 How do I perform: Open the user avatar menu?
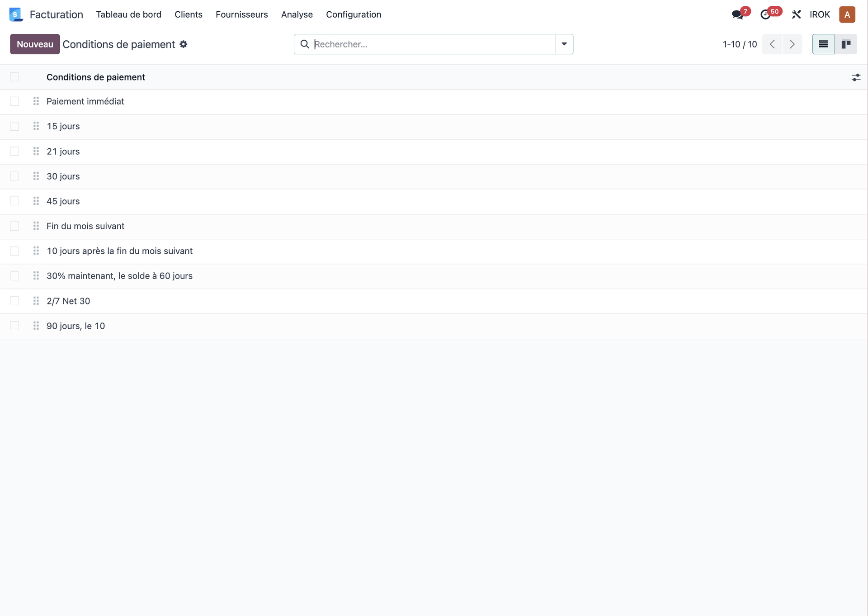coord(847,14)
